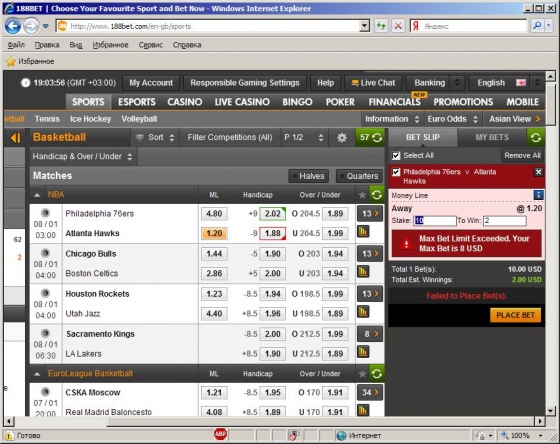Switch to the MY BETS tab
This screenshot has width=560, height=444.
pyautogui.click(x=492, y=138)
